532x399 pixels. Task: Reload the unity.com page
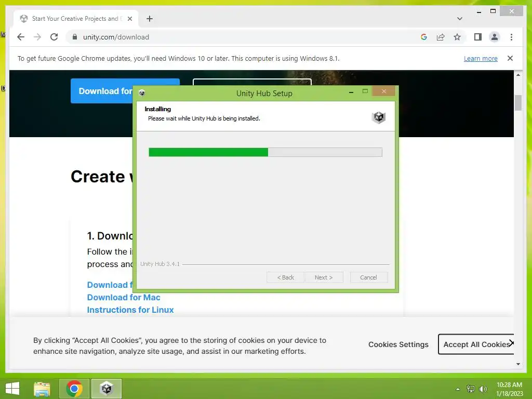coord(54,37)
